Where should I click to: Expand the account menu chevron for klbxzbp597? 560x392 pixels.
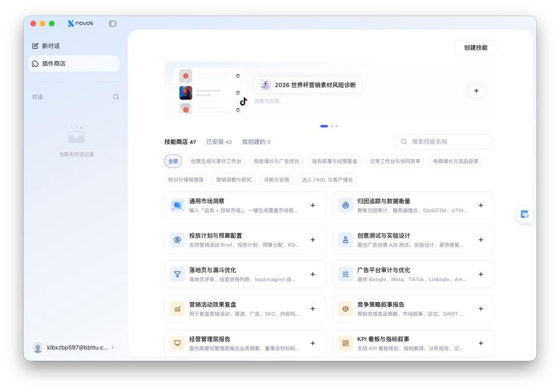[113, 347]
